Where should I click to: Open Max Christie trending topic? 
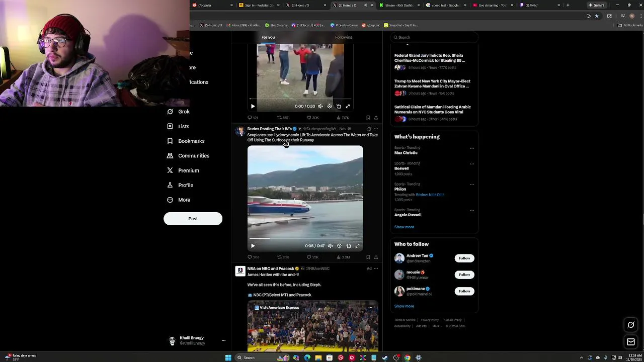pos(406,153)
